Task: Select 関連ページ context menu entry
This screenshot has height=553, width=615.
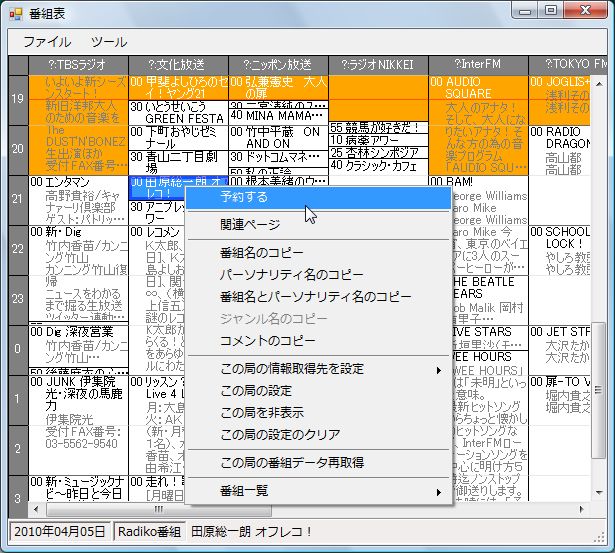Action: point(318,225)
